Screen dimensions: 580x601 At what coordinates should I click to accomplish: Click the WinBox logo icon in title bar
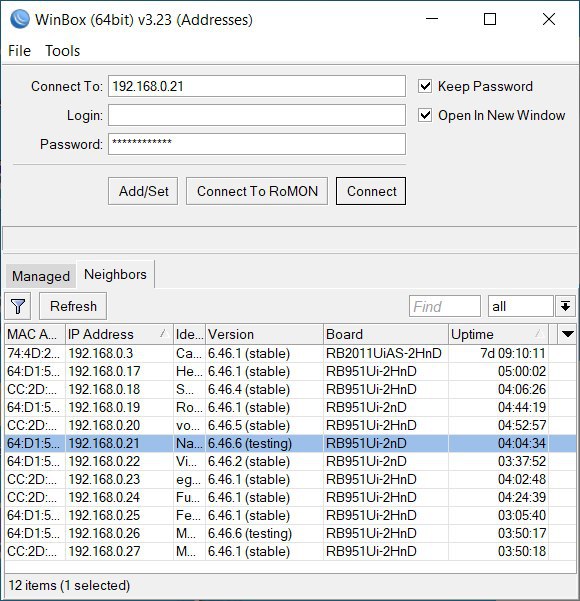(20, 19)
